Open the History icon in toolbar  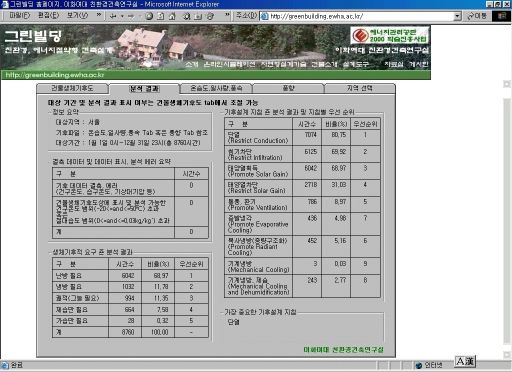click(x=210, y=16)
